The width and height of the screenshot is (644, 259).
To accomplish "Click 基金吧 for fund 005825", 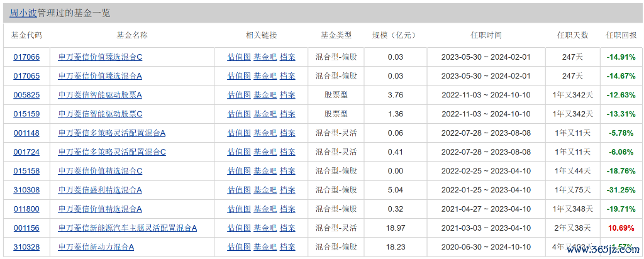I will pyautogui.click(x=265, y=95).
